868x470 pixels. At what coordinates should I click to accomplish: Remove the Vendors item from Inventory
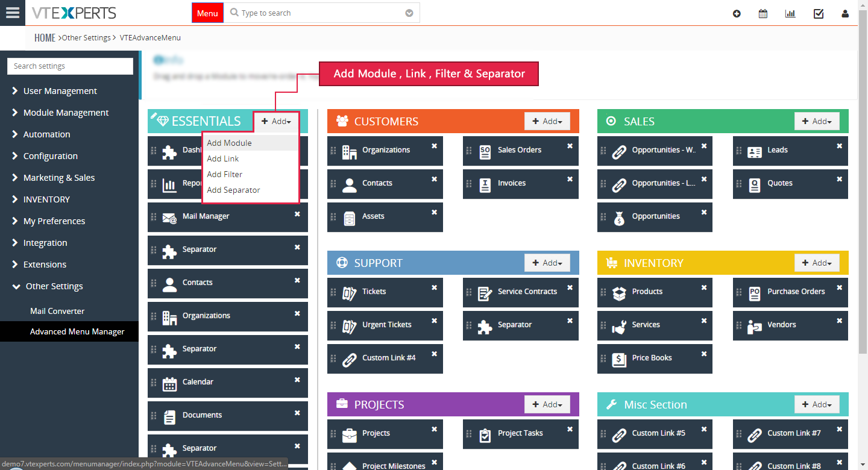(x=839, y=321)
